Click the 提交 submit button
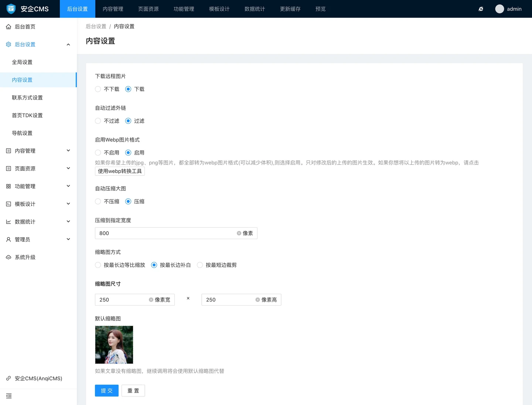 [106, 391]
